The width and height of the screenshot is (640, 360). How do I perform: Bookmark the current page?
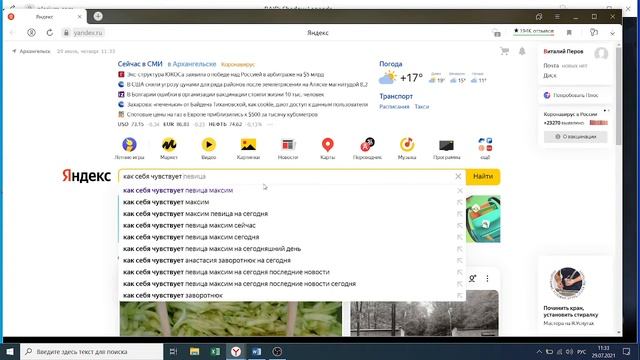coord(569,33)
